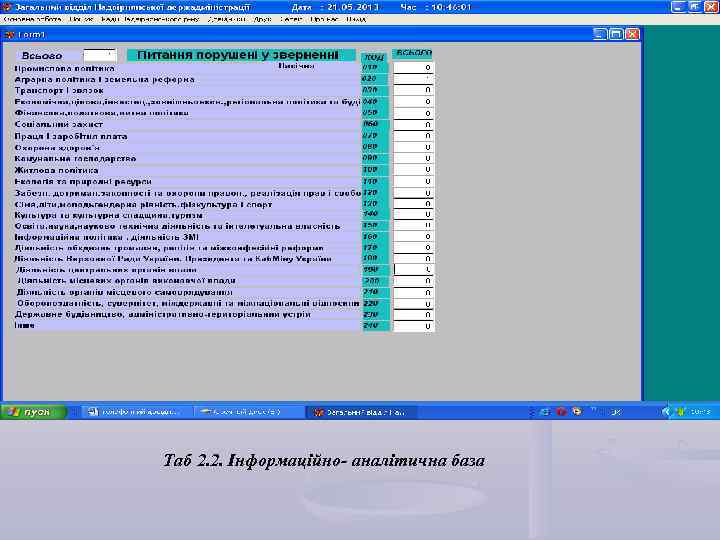The image size is (720, 540).
Task: Click the Всього input field at top
Action: [100, 56]
